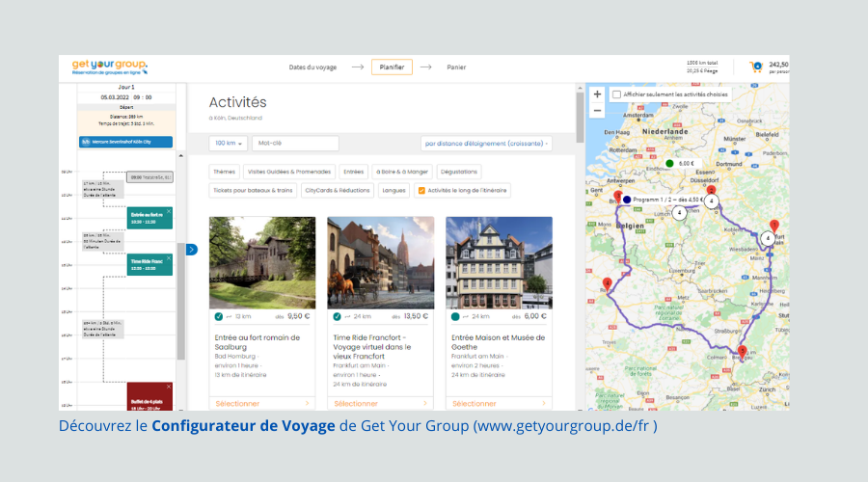
Task: Go to the Planifier step
Action: coord(392,67)
